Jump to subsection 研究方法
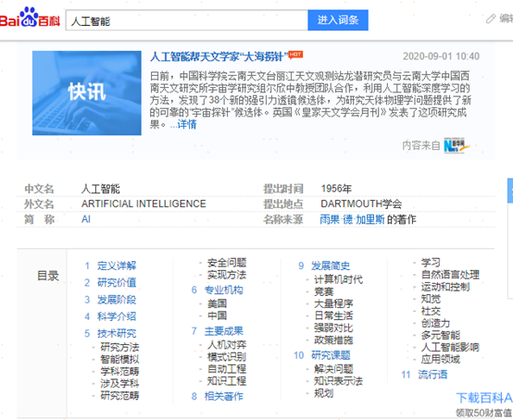The image size is (513, 420). pos(119,347)
